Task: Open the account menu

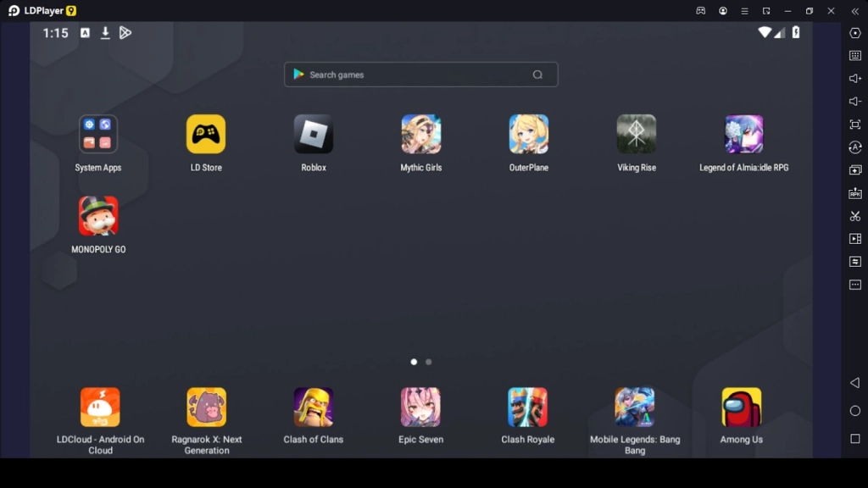Action: (x=723, y=10)
